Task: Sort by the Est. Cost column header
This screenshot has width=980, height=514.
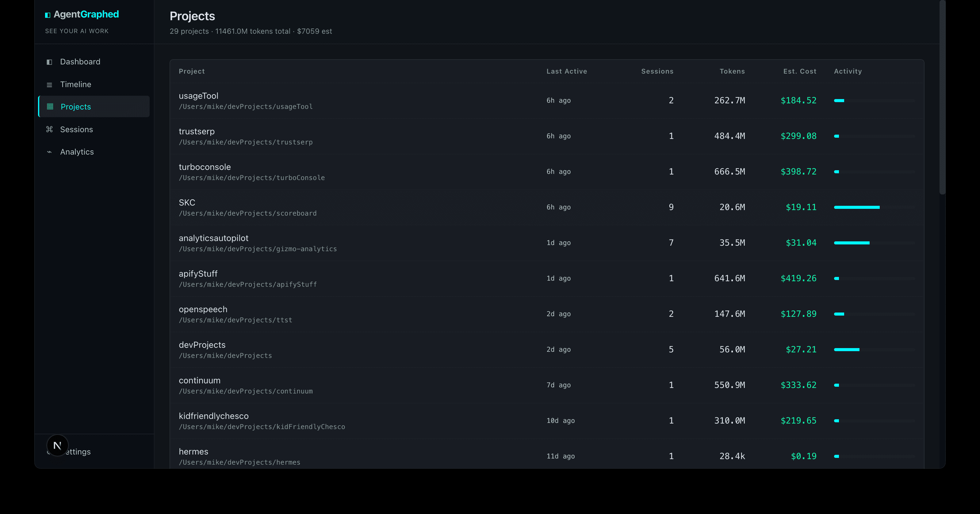Action: [800, 71]
